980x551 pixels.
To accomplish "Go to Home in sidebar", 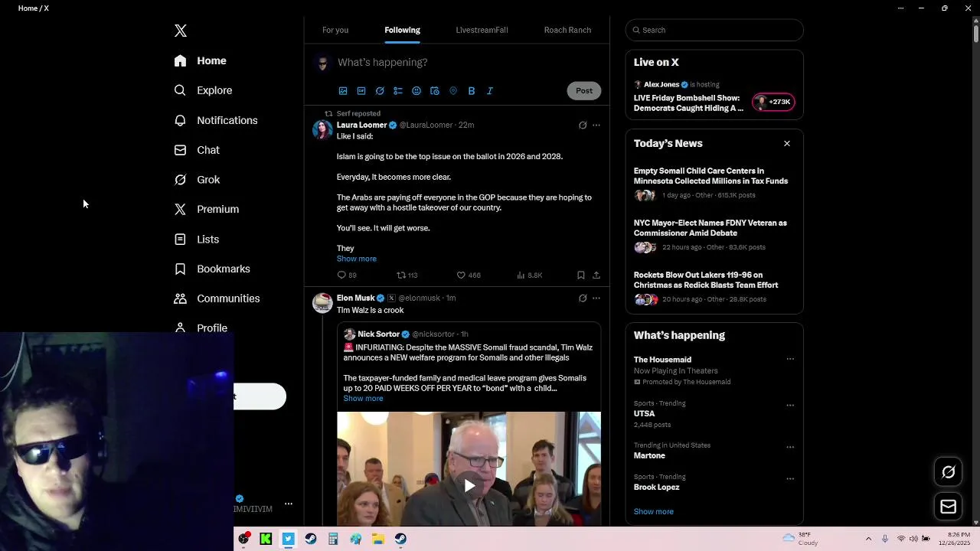I will tap(200, 60).
